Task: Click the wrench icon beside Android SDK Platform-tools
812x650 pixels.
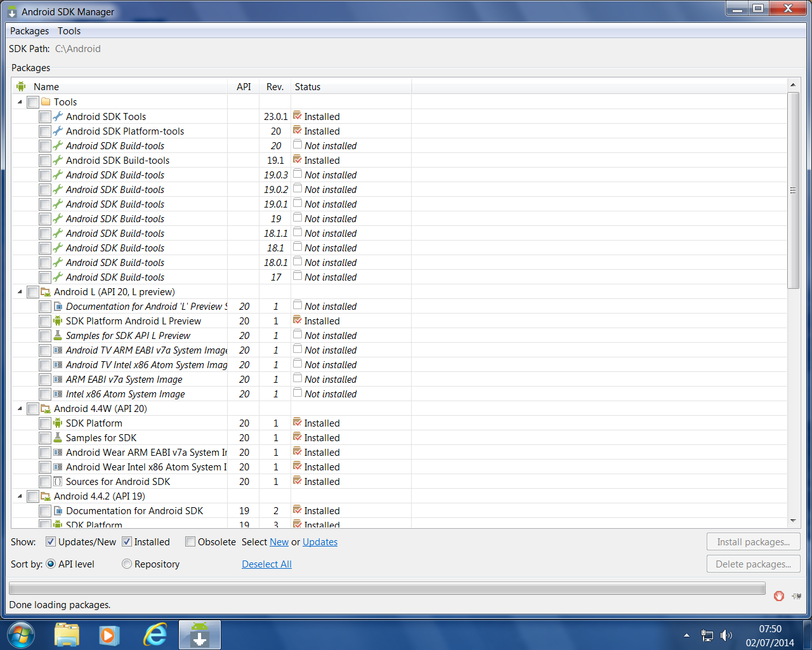Action: click(x=58, y=131)
